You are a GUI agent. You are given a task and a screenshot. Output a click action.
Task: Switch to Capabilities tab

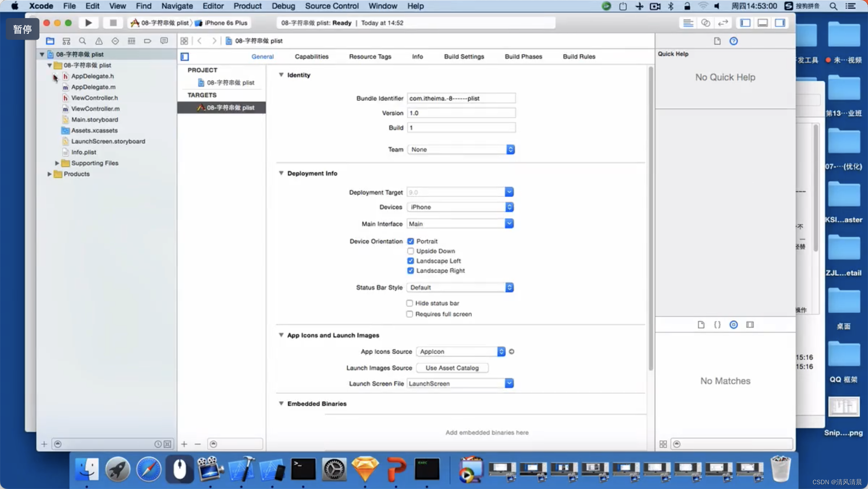pos(311,56)
